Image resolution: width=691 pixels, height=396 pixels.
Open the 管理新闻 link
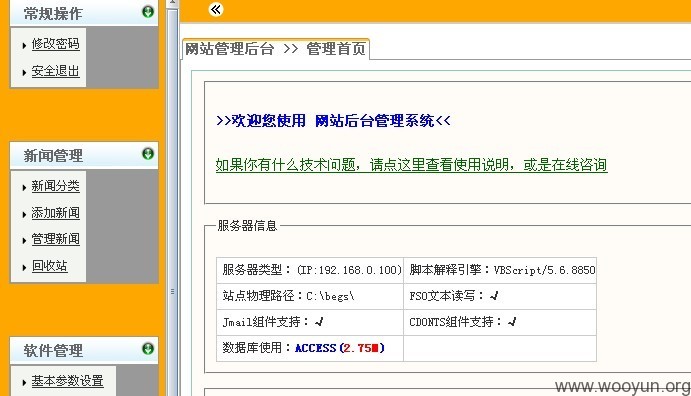click(56, 239)
